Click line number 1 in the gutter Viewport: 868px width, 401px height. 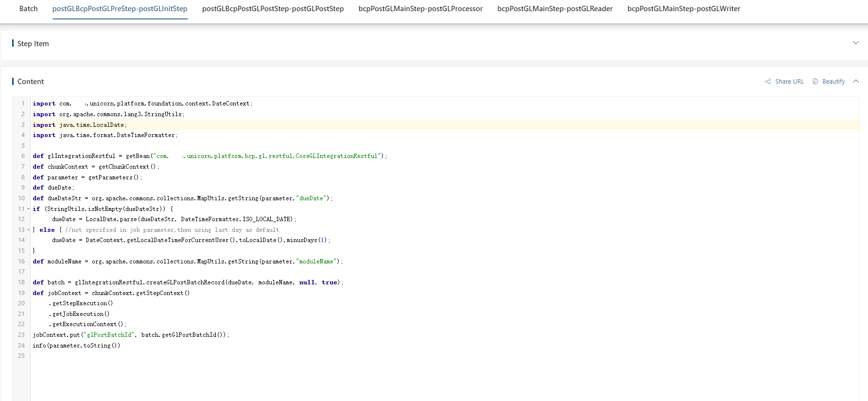pos(23,104)
